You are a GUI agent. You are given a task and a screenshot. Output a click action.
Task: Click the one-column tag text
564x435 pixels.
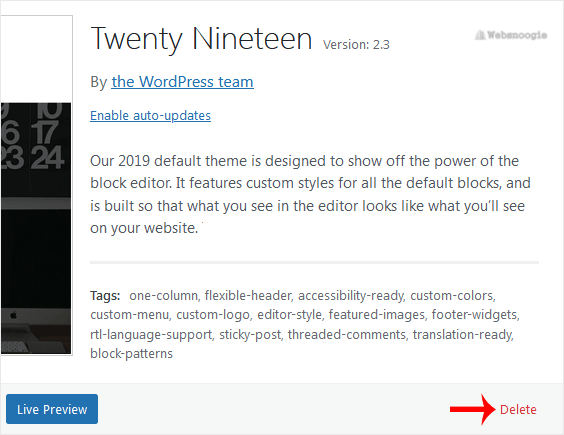click(164, 295)
